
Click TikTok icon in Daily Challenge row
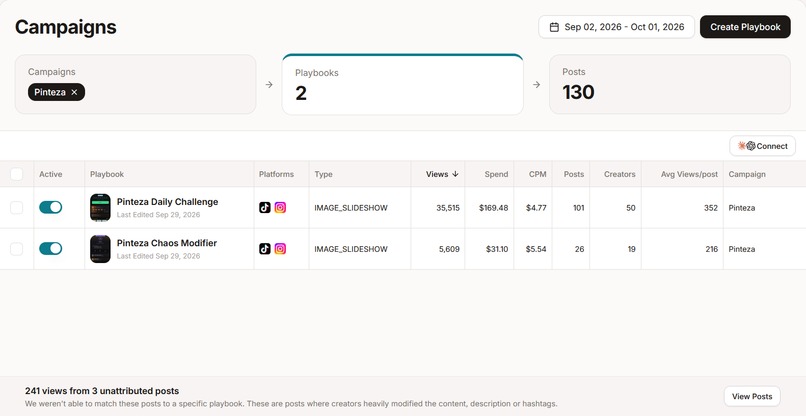[265, 208]
